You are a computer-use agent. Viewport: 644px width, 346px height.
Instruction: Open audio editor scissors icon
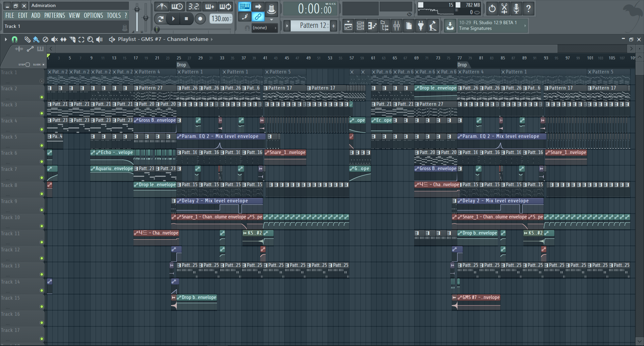tap(504, 8)
